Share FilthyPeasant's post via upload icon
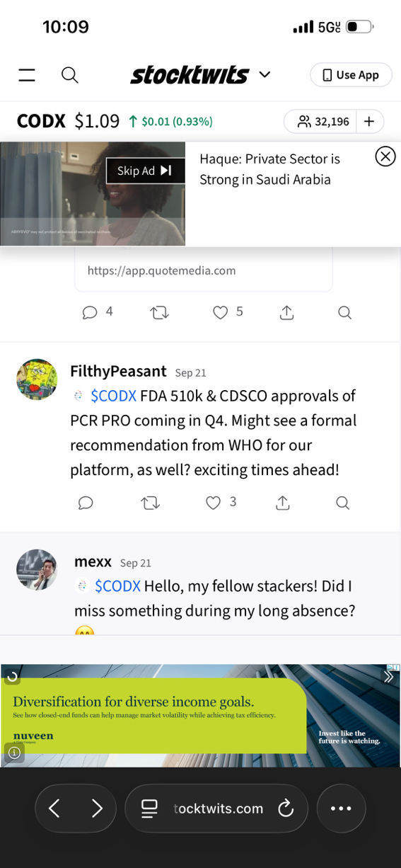 tap(282, 503)
